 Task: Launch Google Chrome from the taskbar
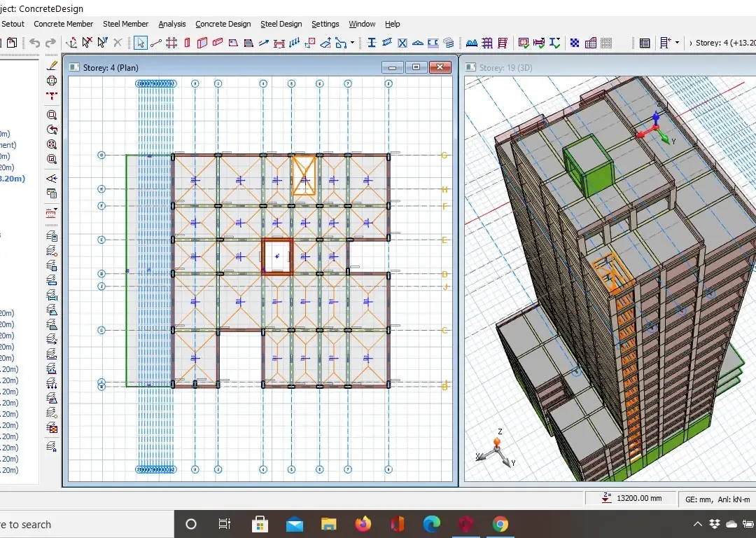500,524
